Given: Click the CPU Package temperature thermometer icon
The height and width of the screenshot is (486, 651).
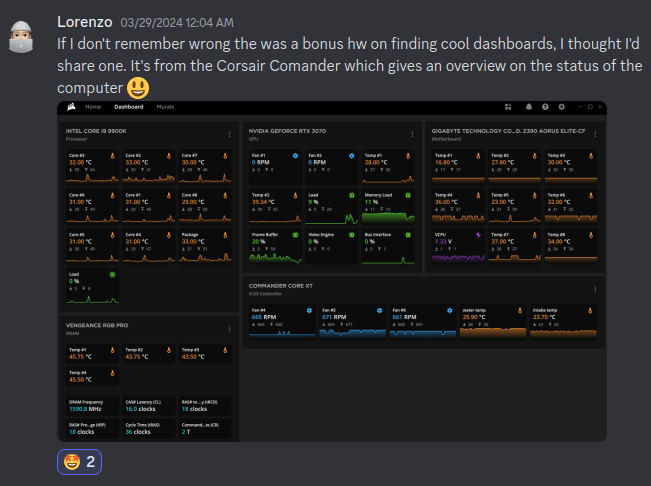Looking at the screenshot, I should click(225, 235).
